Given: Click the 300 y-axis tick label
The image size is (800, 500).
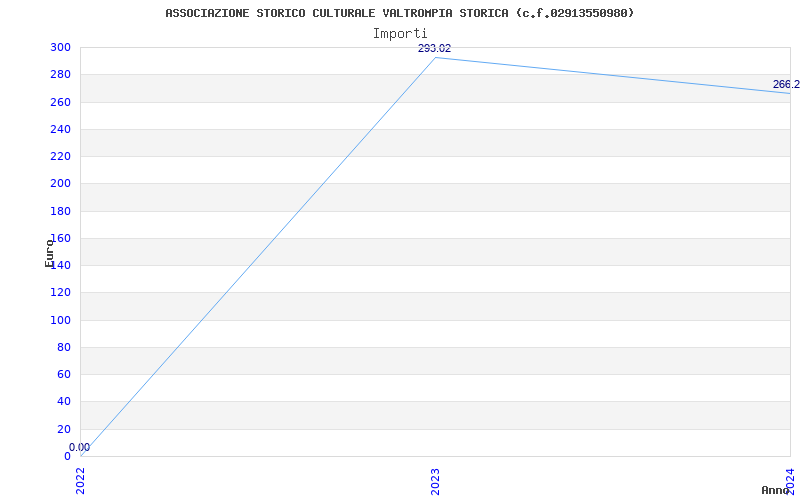Looking at the screenshot, I should pos(60,47).
